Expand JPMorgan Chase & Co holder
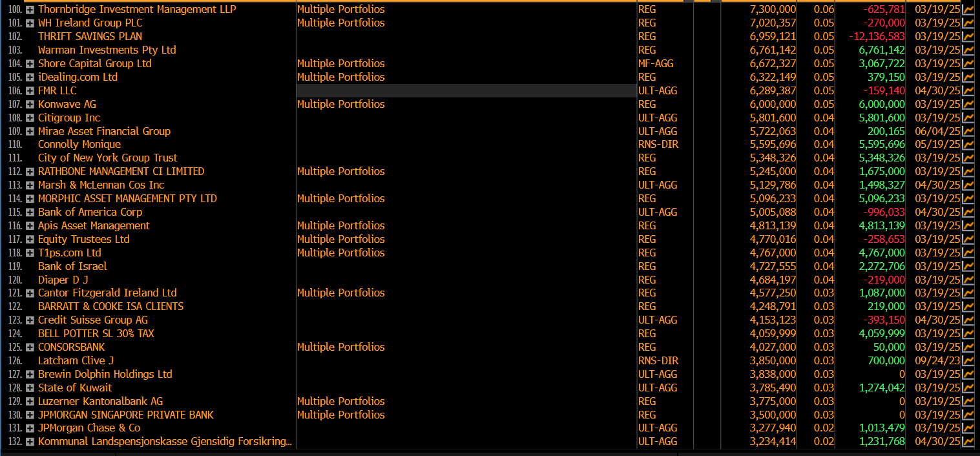Image resolution: width=980 pixels, height=456 pixels. [x=30, y=428]
